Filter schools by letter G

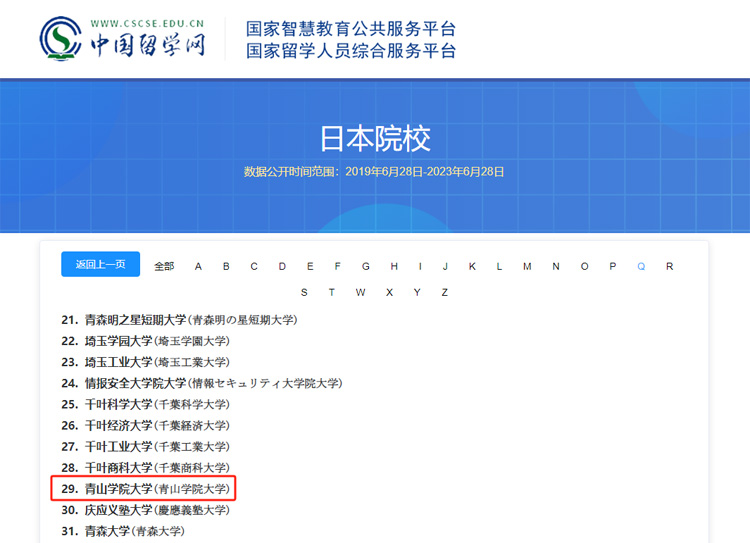[366, 266]
